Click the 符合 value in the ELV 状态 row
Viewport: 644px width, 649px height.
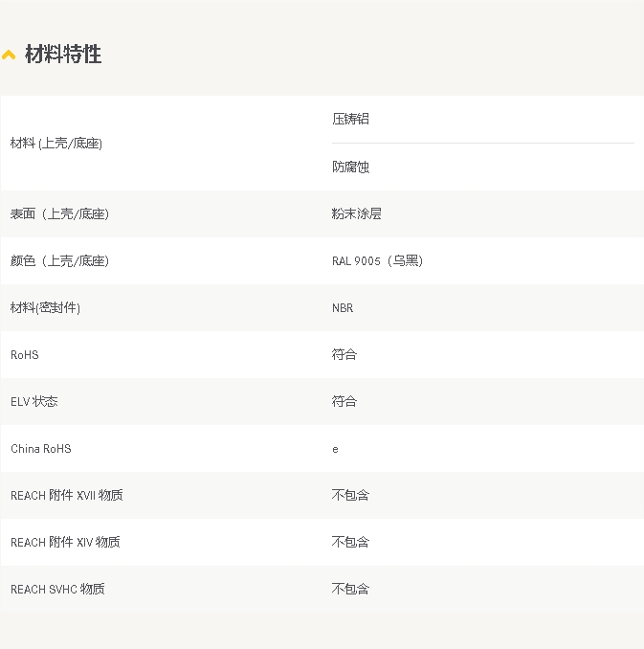point(344,401)
